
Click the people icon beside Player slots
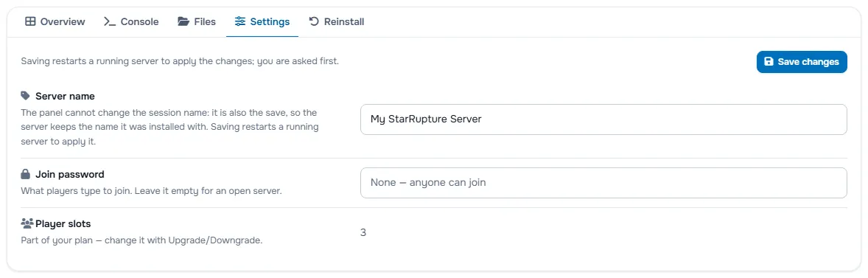pos(27,223)
